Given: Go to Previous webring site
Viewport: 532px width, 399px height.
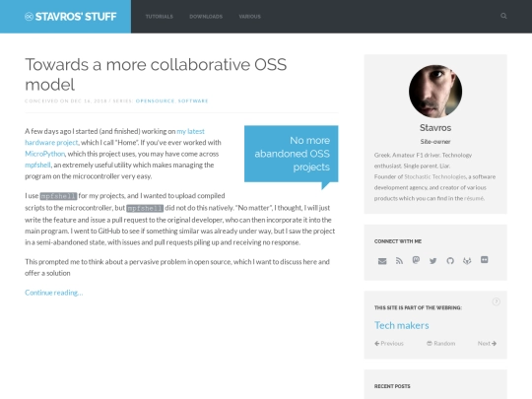Looking at the screenshot, I should click(389, 344).
